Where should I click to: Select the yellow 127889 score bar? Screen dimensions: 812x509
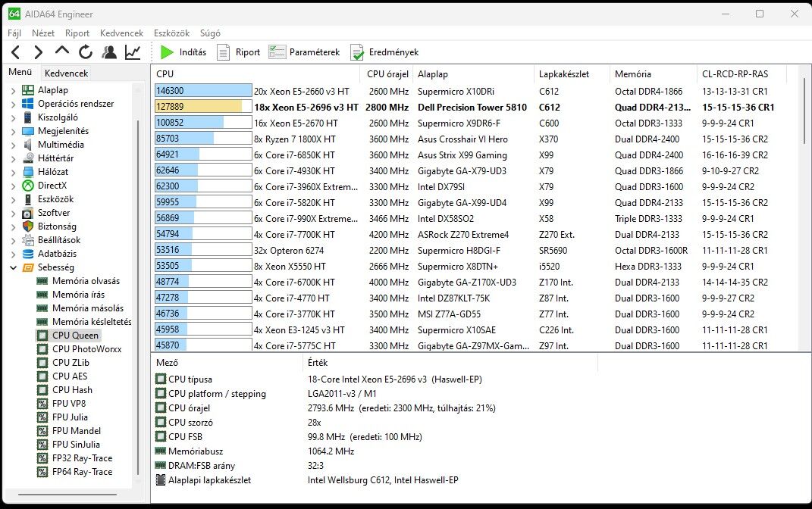point(203,107)
